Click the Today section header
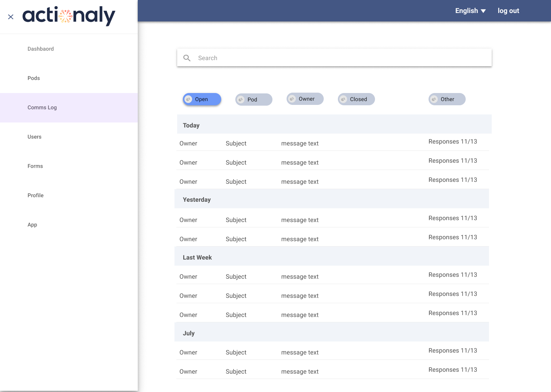 (334, 124)
